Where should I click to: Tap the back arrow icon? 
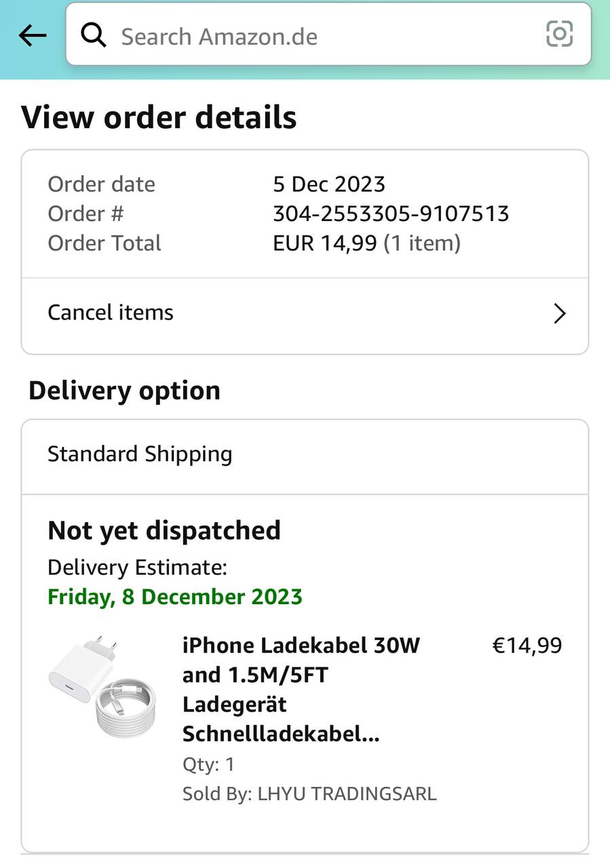pos(33,35)
